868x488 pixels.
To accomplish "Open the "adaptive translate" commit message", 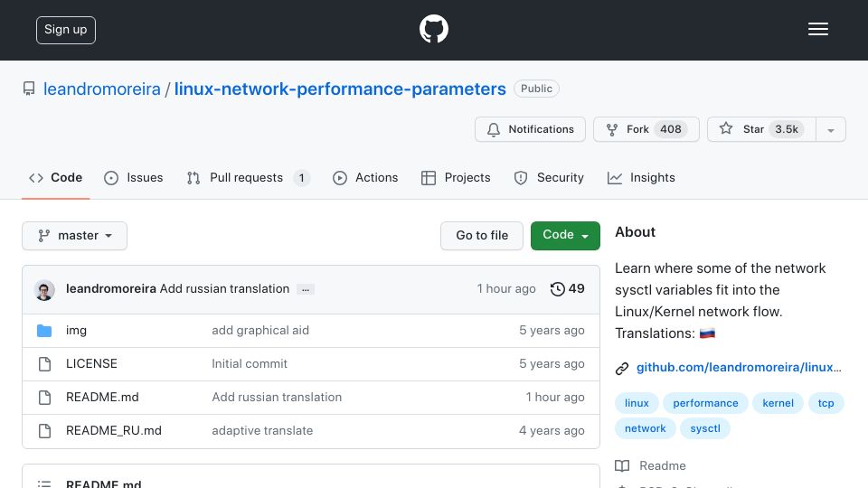I will point(262,430).
